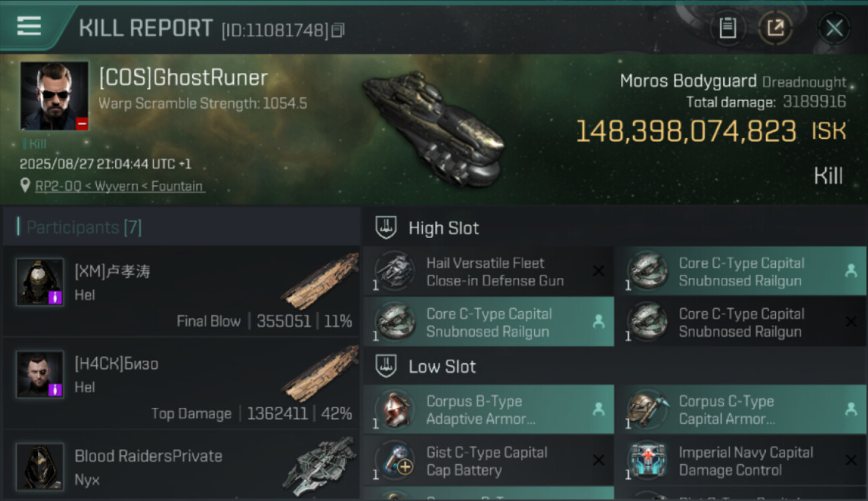
Task: Select Hail Versatile Fleet Close-in Defense Gun
Action: (x=489, y=272)
